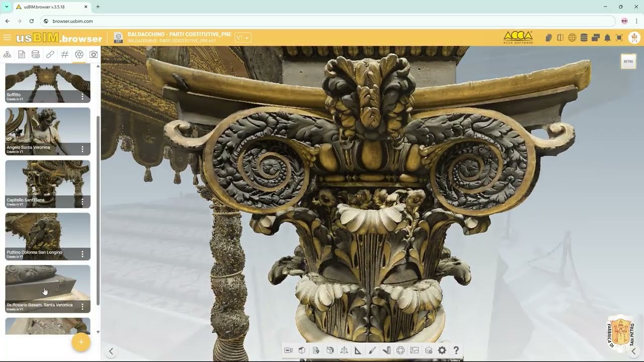This screenshot has width=644, height=362.
Task: Go back in the browser
Action: point(7,21)
